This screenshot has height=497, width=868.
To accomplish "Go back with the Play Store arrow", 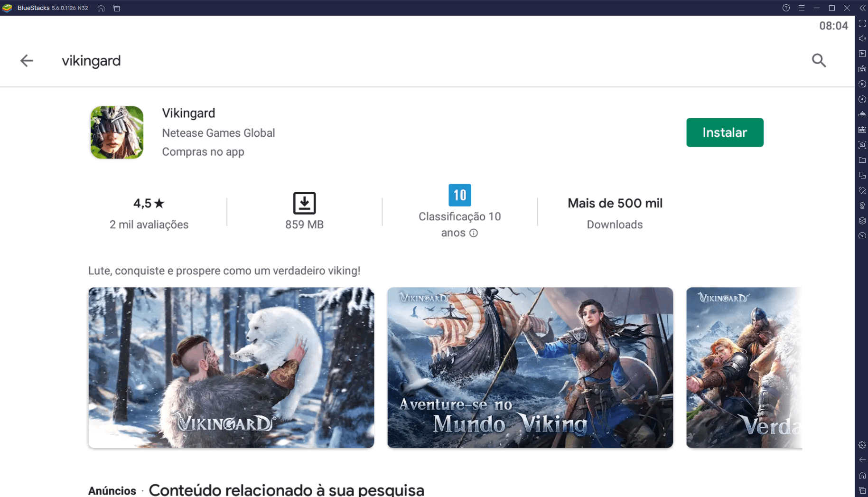I will click(x=27, y=60).
